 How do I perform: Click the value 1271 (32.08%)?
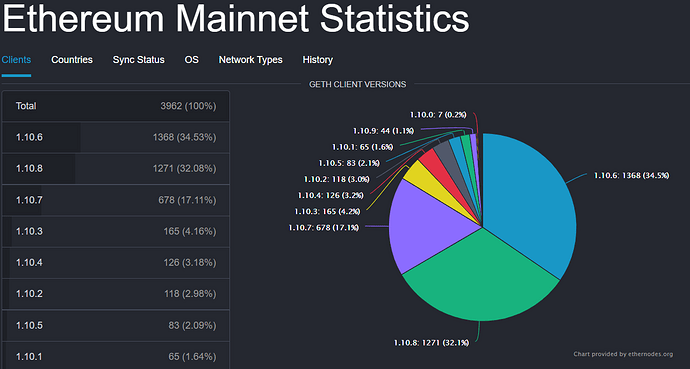click(184, 169)
